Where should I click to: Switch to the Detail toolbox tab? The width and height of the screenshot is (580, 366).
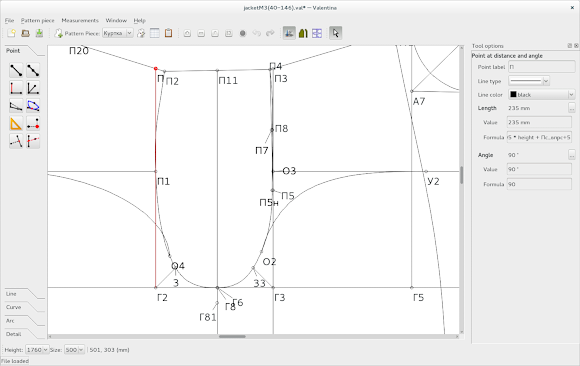(14, 334)
